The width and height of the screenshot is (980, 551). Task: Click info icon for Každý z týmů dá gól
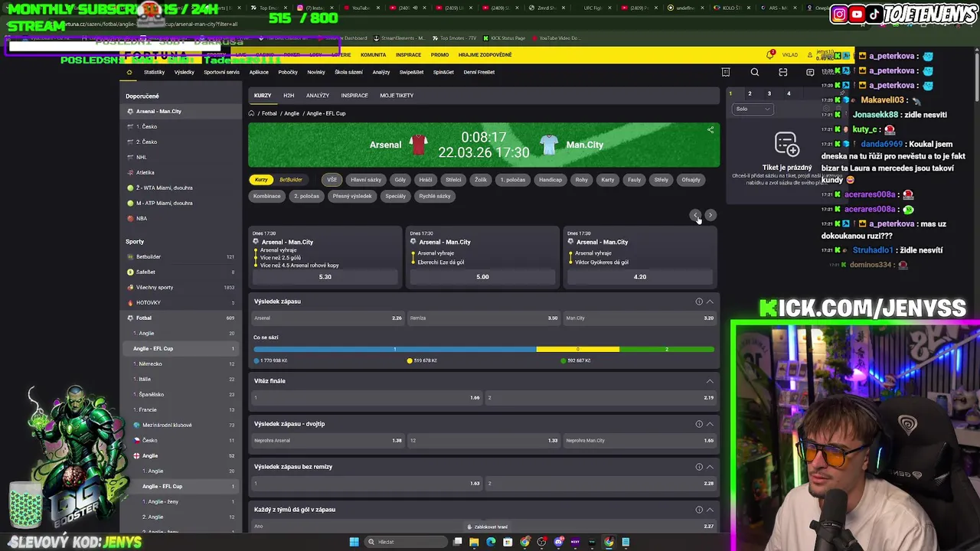(699, 510)
